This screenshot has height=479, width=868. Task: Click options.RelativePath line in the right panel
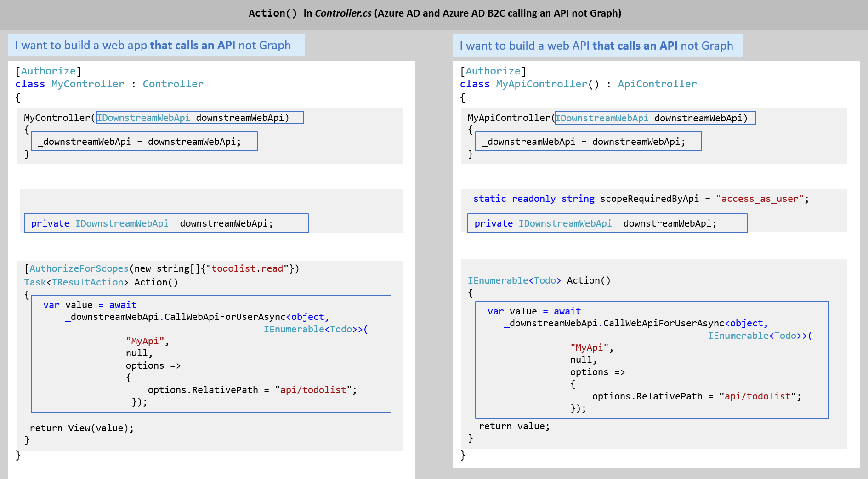696,396
